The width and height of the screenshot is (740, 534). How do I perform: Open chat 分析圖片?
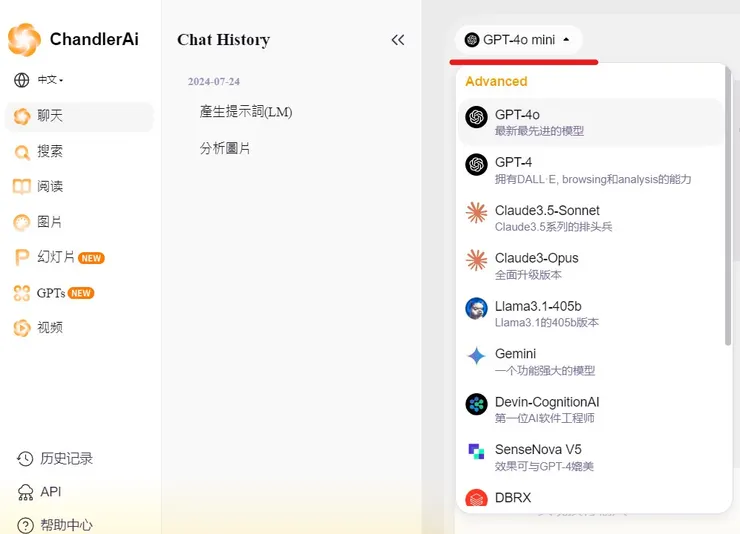point(225,149)
